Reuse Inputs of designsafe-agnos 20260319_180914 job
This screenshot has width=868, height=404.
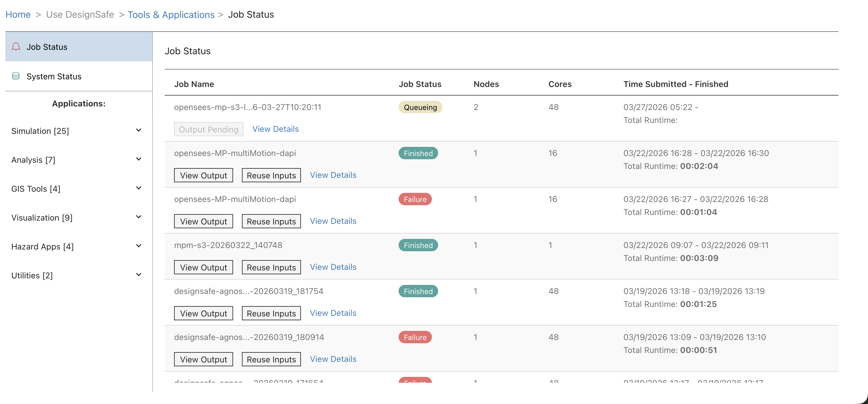pos(271,360)
